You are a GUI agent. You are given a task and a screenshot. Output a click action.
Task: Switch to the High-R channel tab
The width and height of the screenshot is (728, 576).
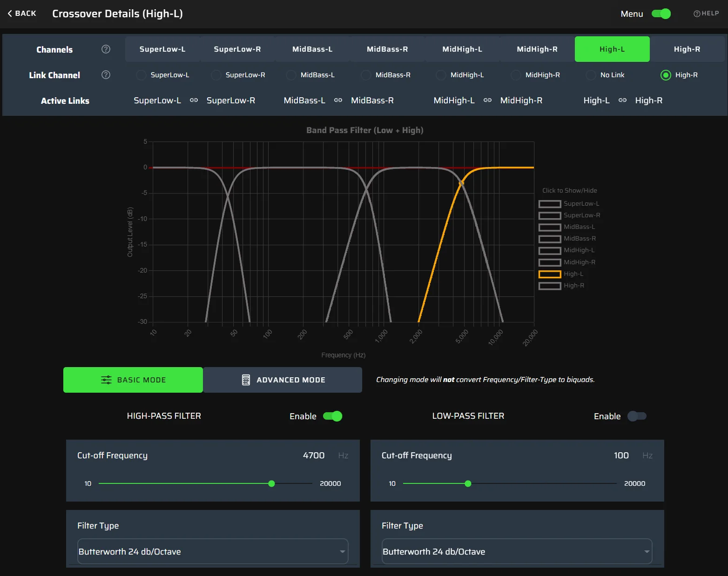(x=687, y=49)
